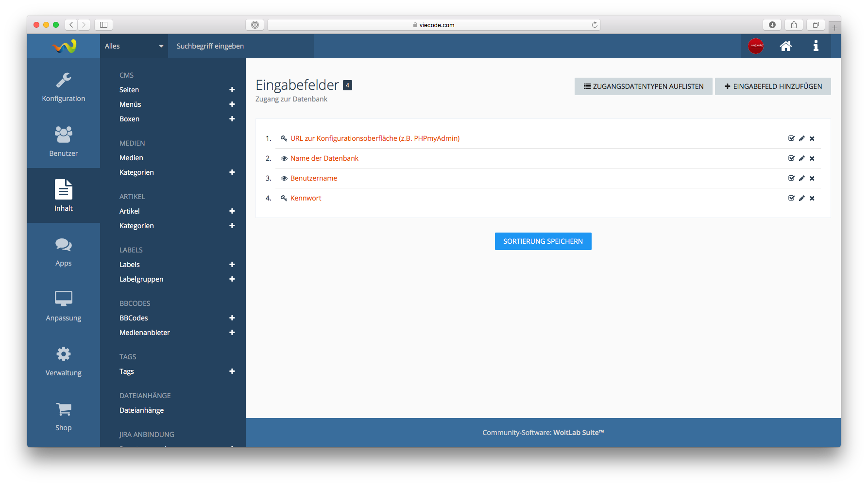Screen dimensions: 868x486
Task: Open Medien in the sidebar menu
Action: (x=131, y=158)
